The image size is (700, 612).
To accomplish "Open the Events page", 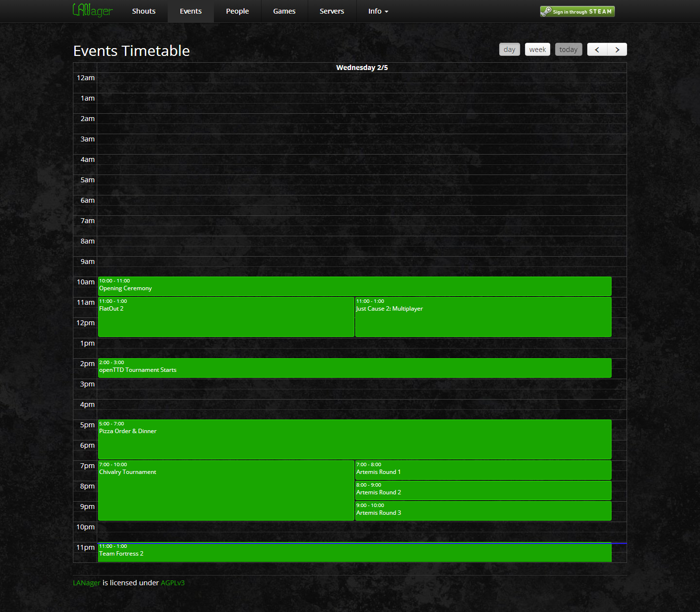I will click(191, 11).
